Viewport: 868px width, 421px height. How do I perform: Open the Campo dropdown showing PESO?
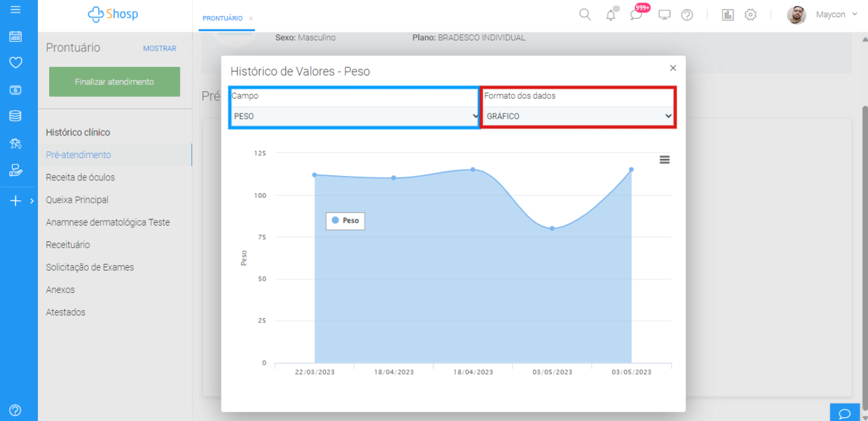354,116
